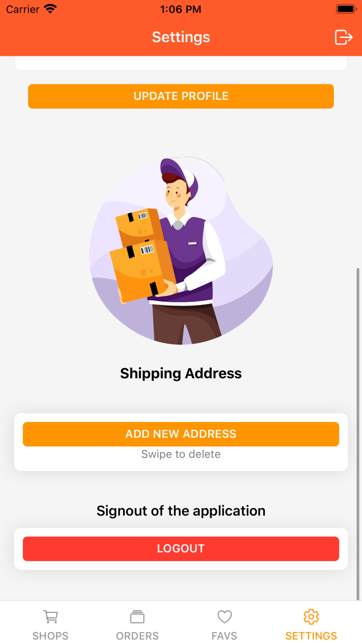The width and height of the screenshot is (362, 644).
Task: Click the battery icon in the status bar
Action: coord(345,9)
